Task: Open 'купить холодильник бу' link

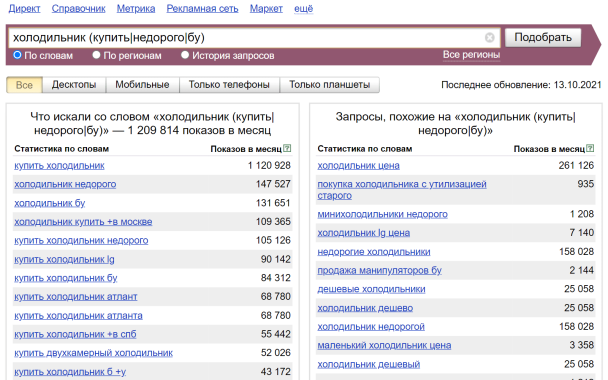Action: coord(66,278)
